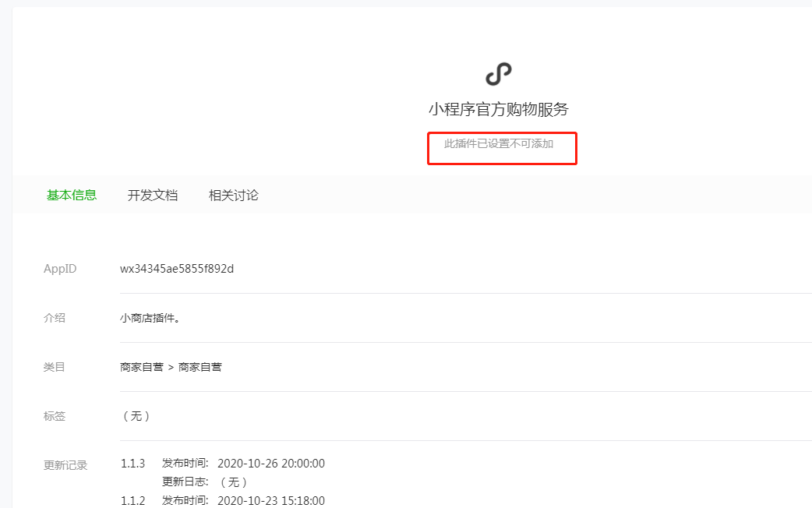The width and height of the screenshot is (812, 508).
Task: Click the plugin title 小程序官方购物服务
Action: pos(498,109)
